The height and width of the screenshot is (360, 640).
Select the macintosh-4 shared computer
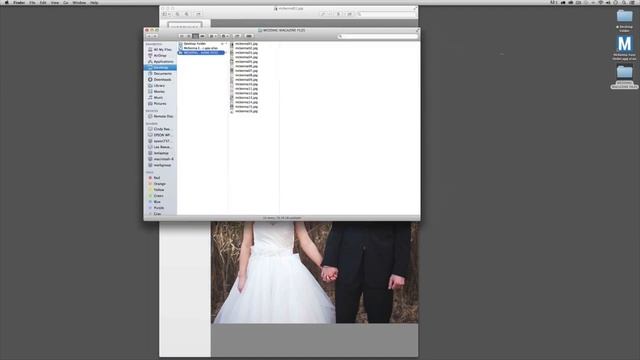[x=160, y=159]
